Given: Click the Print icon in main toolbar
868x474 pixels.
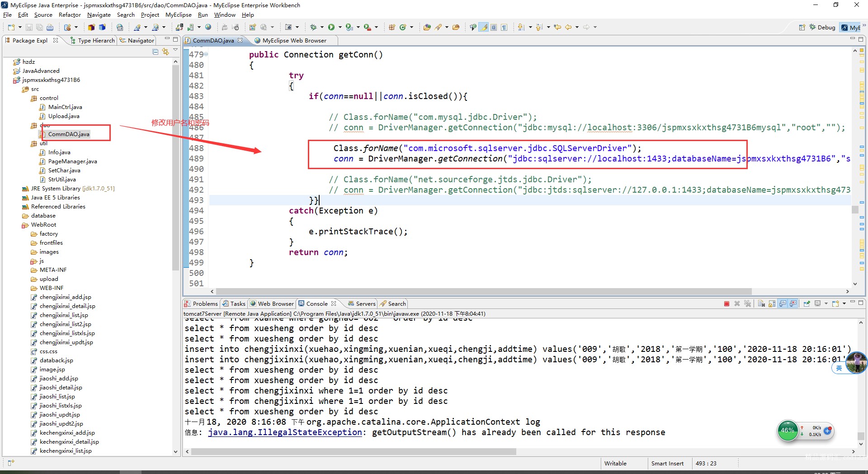Looking at the screenshot, I should (50, 27).
